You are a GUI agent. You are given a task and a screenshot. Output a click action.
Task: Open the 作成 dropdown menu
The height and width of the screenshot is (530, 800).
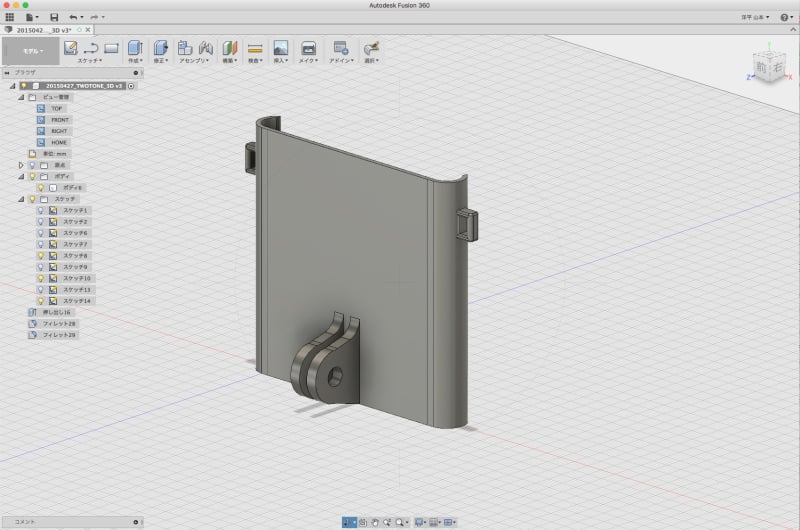click(x=135, y=60)
